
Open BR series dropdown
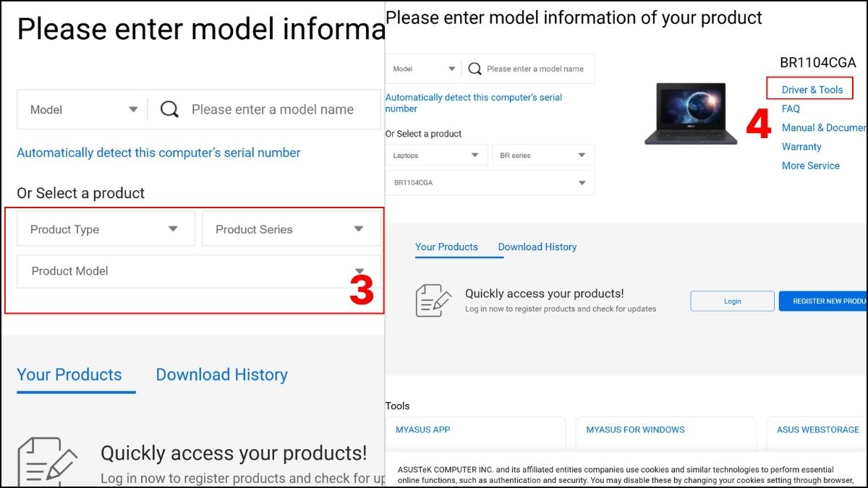click(x=543, y=155)
